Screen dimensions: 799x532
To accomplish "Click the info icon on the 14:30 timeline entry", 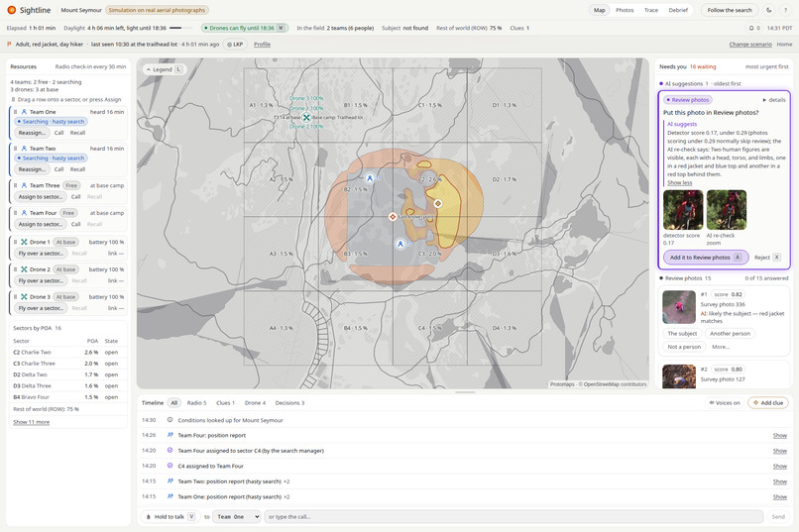I will coord(171,420).
